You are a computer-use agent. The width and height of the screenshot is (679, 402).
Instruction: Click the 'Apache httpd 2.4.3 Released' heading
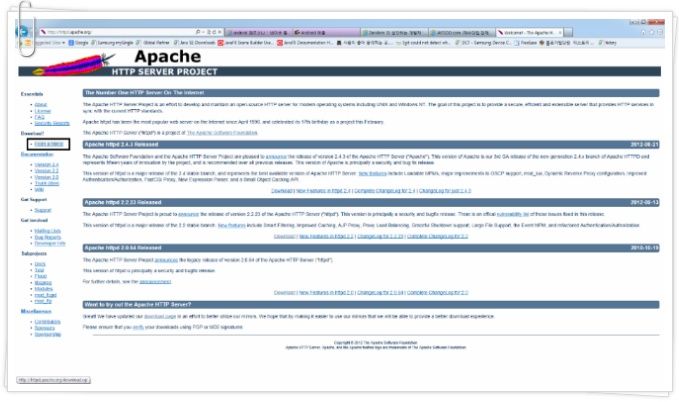(122, 145)
